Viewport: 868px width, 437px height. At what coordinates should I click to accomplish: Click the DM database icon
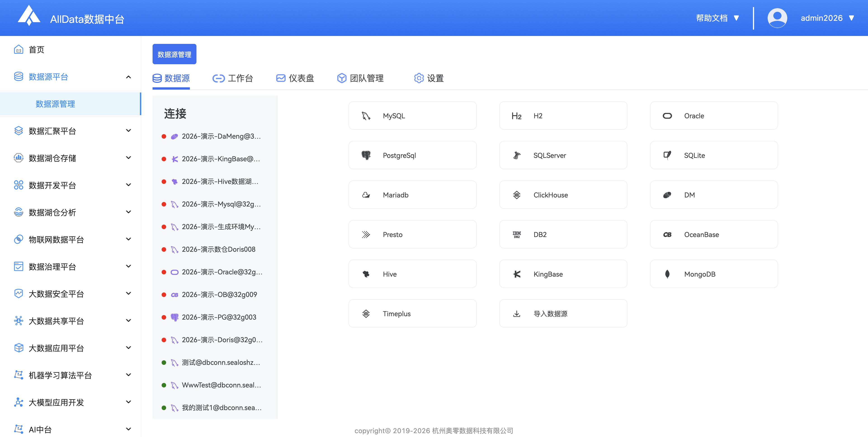tap(667, 195)
